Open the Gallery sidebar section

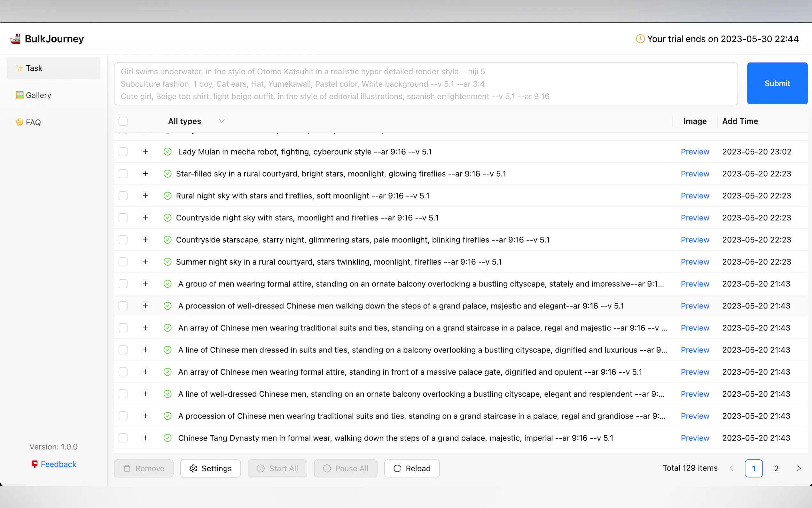[38, 95]
